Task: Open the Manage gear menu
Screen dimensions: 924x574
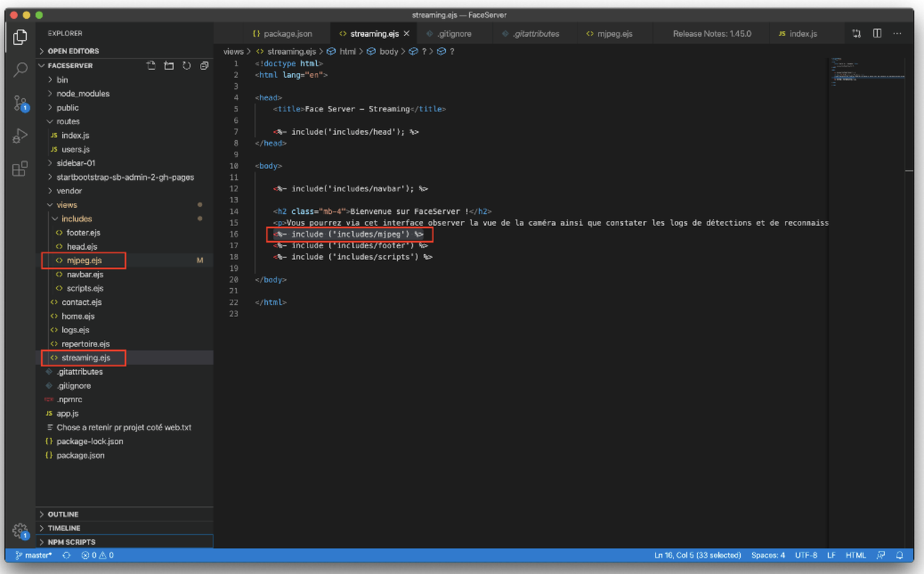Action: tap(20, 531)
